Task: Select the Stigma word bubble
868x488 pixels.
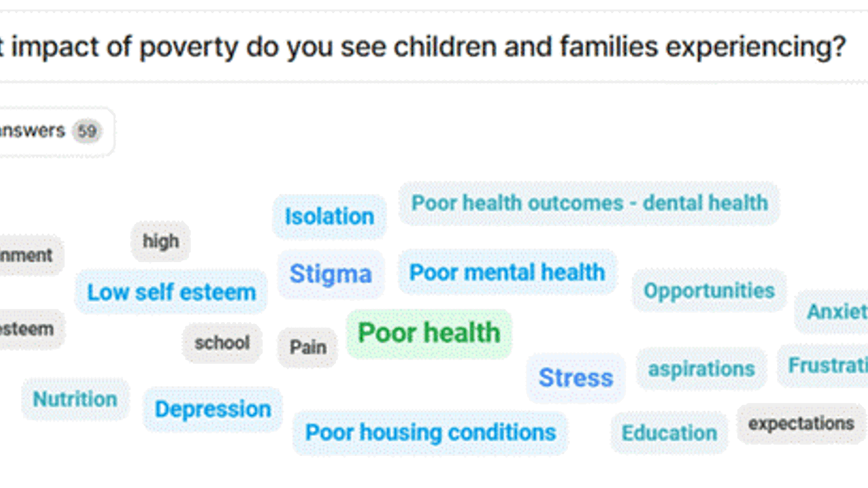Action: pos(331,274)
